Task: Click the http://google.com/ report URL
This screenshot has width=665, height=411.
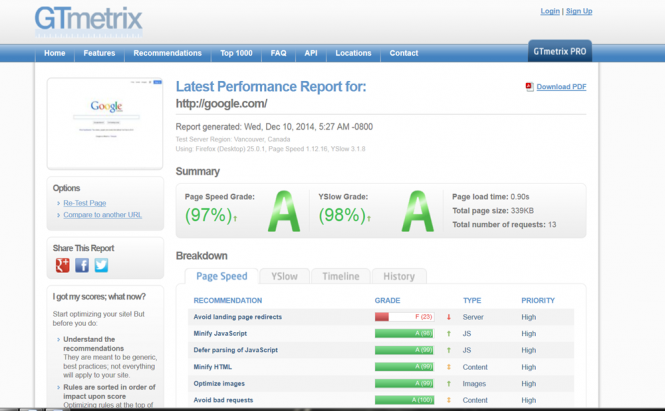Action: point(221,103)
